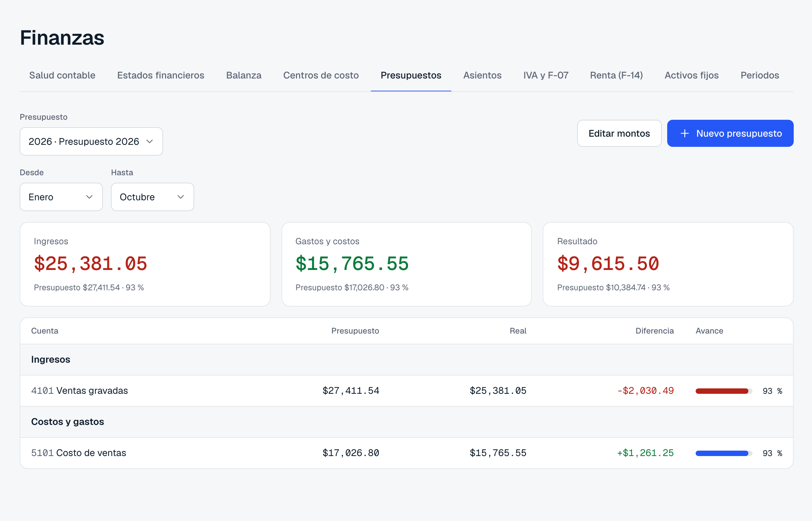Click the Presupuesto column header in table
Screen dimensions: 812x521
pyautogui.click(x=355, y=331)
